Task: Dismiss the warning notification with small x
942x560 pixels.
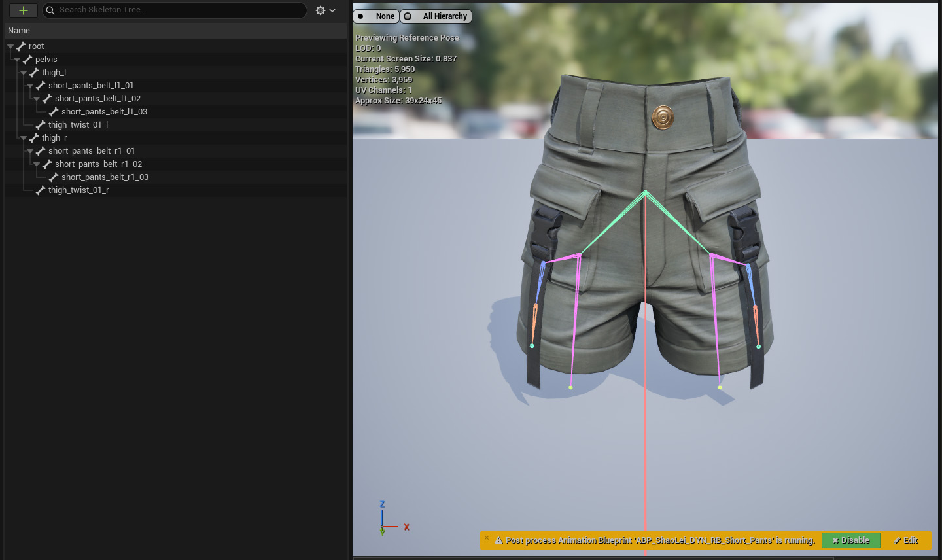Action: [487, 538]
